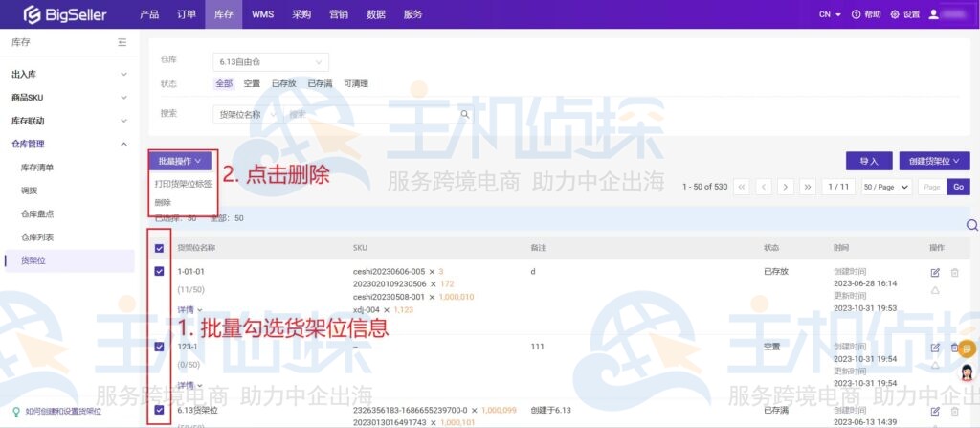Filter status by 已存放

pos(283,83)
